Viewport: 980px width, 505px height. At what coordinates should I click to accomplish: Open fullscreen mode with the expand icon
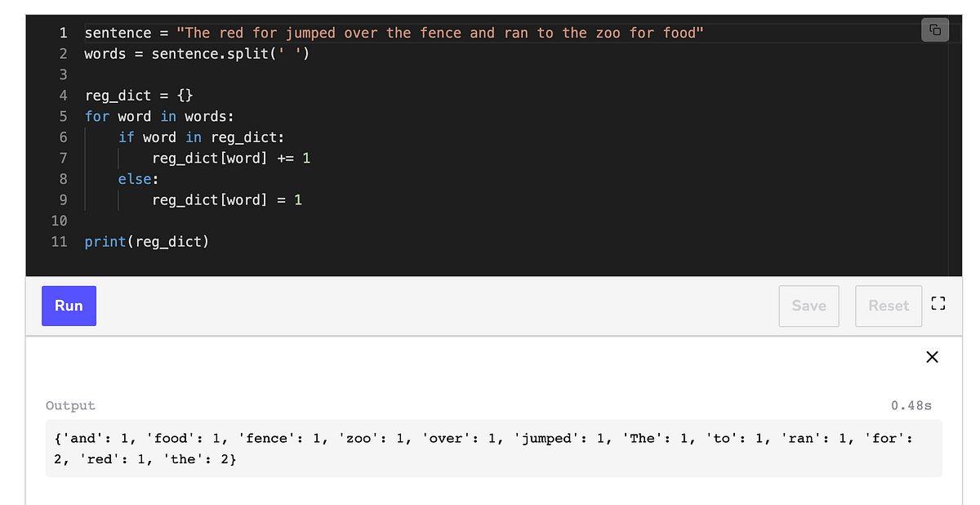(938, 303)
